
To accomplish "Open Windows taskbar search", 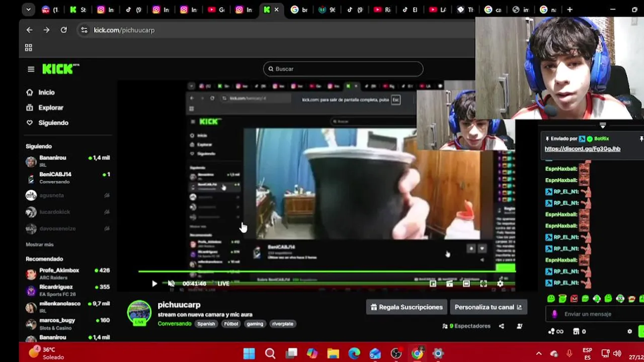I will tap(270, 353).
